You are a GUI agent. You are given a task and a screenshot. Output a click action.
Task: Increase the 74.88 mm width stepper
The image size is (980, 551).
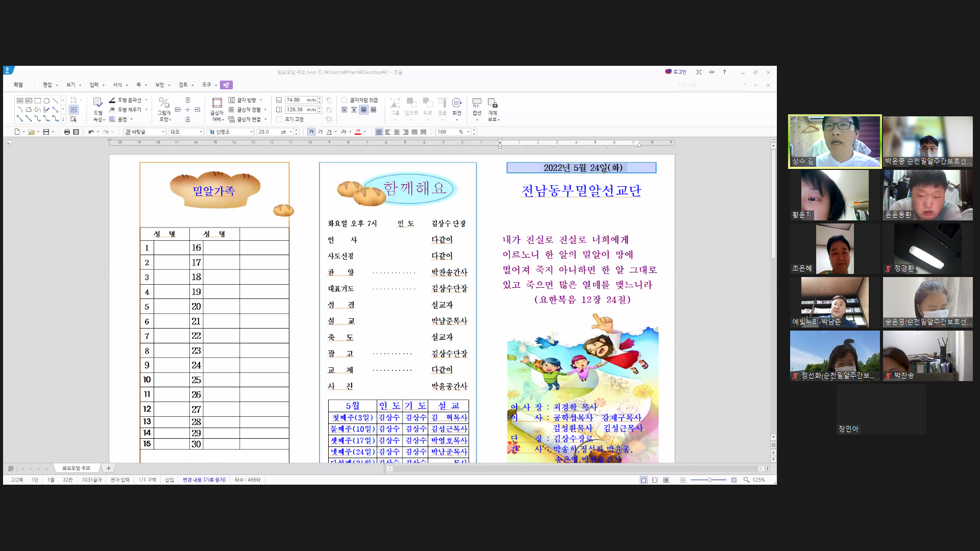(x=320, y=98)
